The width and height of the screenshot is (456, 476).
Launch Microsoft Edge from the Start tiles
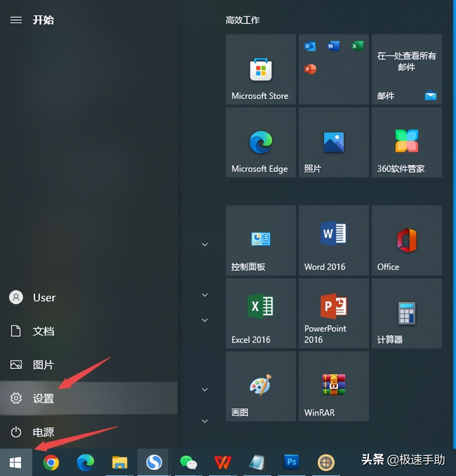[261, 142]
